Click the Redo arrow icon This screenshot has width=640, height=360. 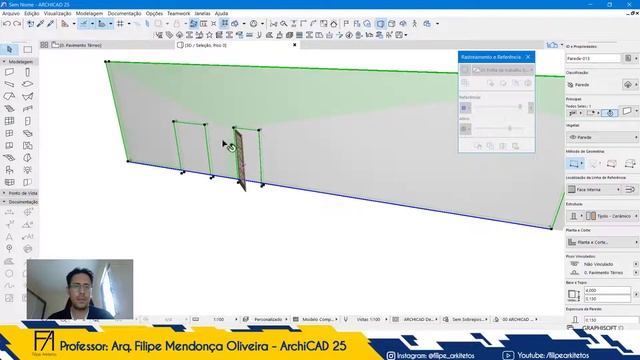coord(17,24)
